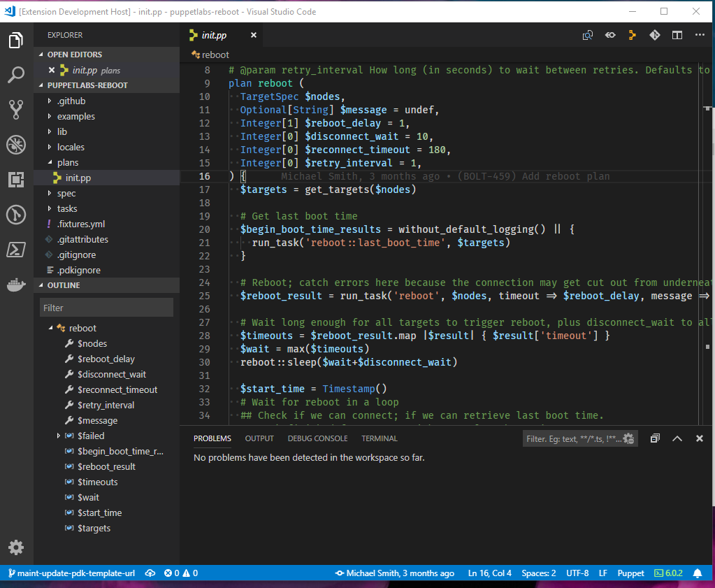
Task: Maximize the panel with the chevron-up icon
Action: coord(677,438)
